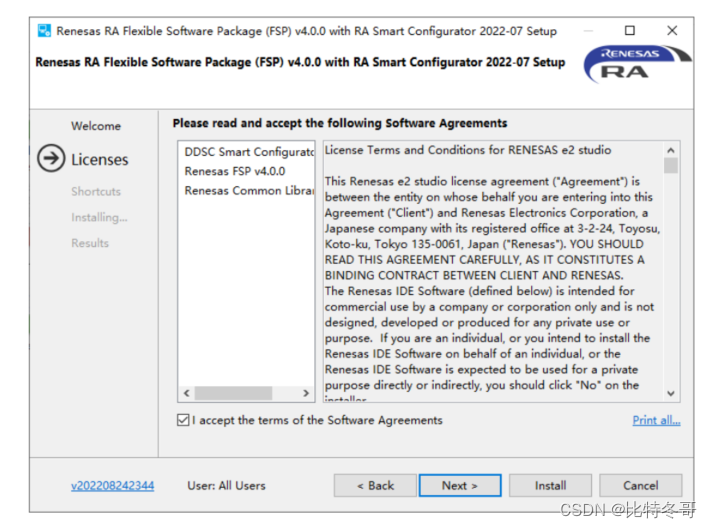
Task: Click the vertical scrollbar thumb of license text
Action: point(671,165)
